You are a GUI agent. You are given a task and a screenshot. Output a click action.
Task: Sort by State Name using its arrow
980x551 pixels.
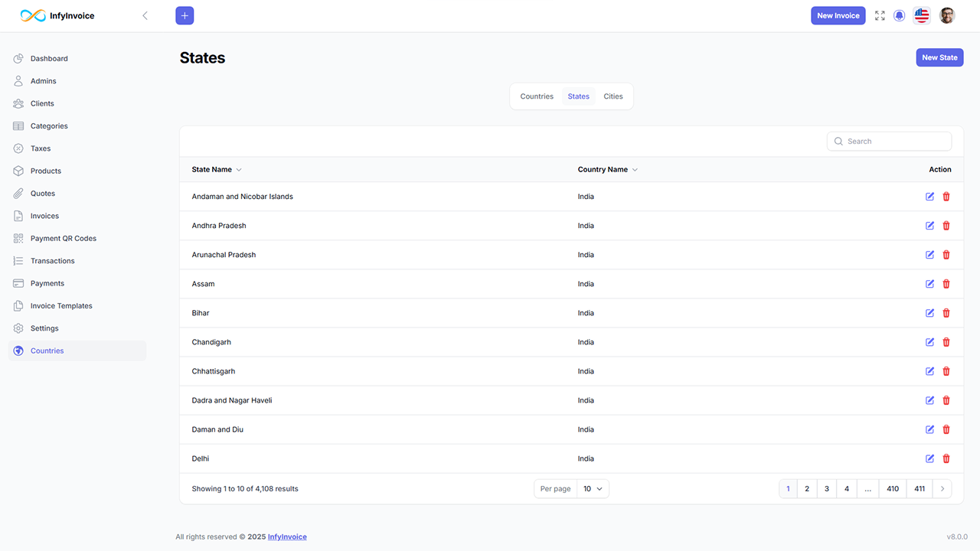(238, 169)
